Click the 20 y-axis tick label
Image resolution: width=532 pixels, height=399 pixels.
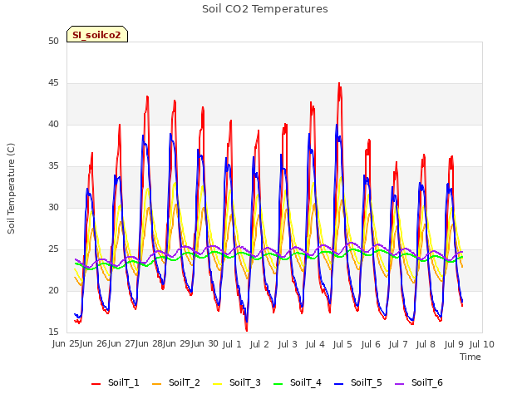[53, 290]
